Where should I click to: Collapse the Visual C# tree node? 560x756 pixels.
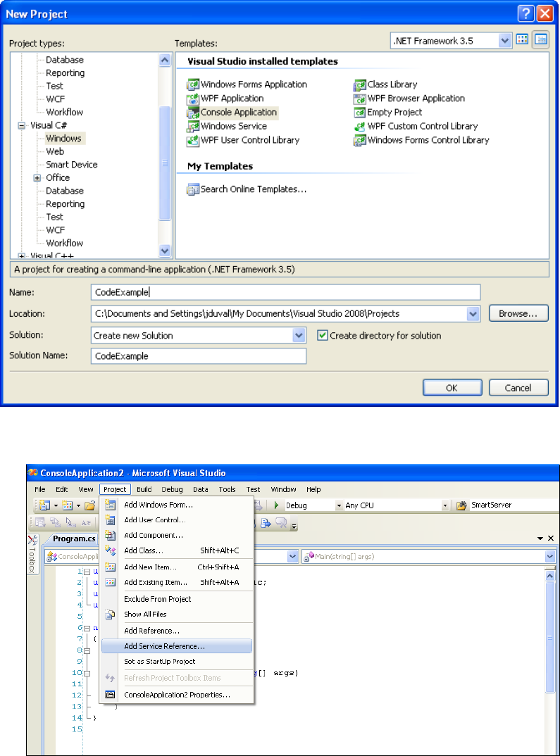click(22, 125)
